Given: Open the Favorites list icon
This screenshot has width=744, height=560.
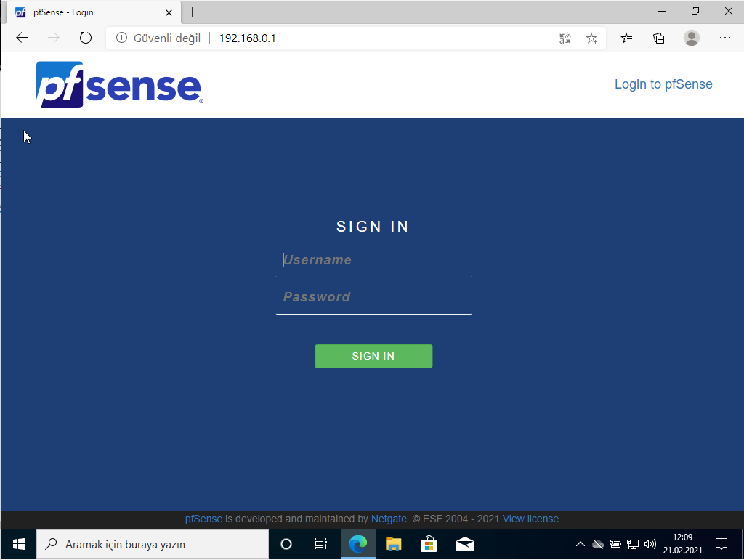Looking at the screenshot, I should point(626,38).
